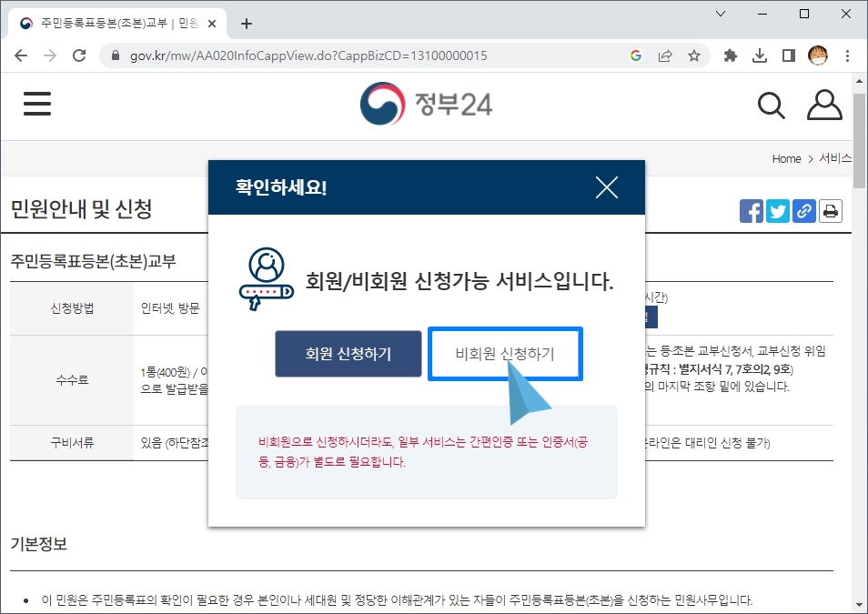Open the Chrome three-dot menu

[x=847, y=55]
